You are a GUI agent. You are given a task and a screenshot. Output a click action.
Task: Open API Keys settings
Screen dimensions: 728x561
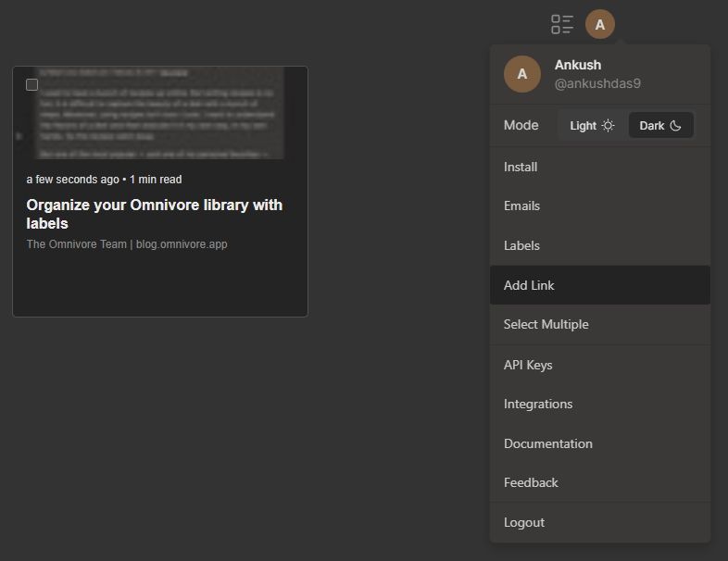tap(528, 366)
